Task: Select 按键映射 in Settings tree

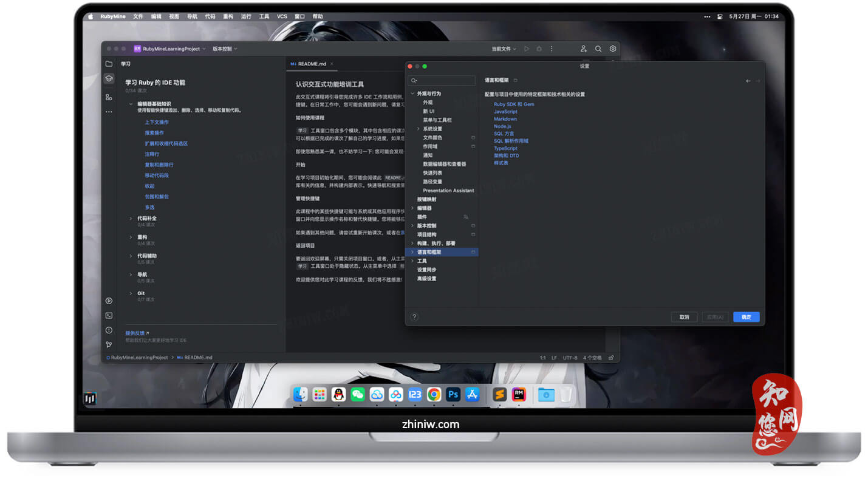Action: (426, 199)
